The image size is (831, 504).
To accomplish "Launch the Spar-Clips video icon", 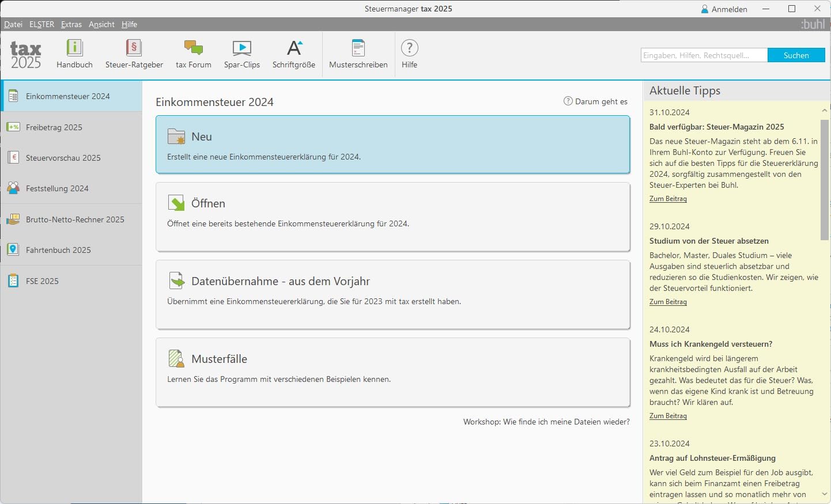I will coord(242,48).
